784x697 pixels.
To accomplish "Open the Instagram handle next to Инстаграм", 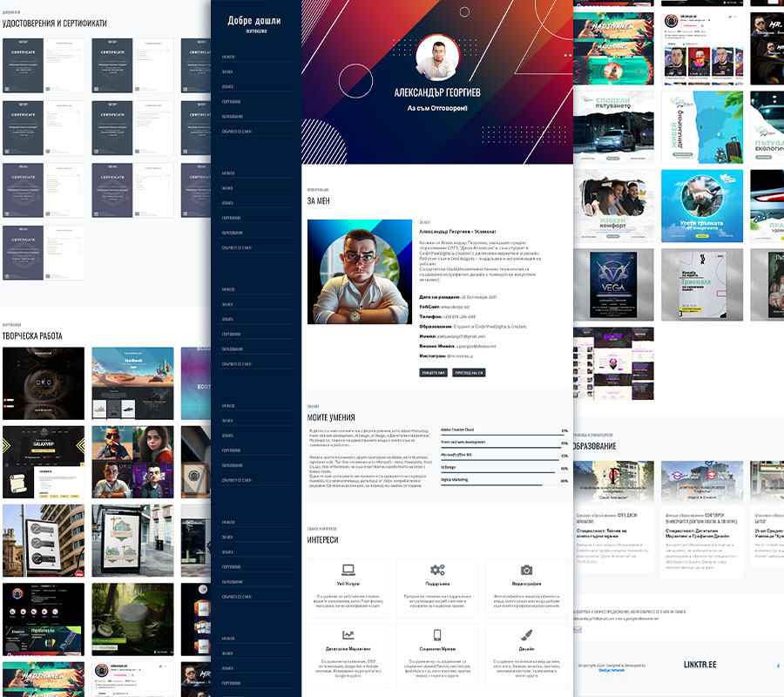I will click(x=459, y=356).
